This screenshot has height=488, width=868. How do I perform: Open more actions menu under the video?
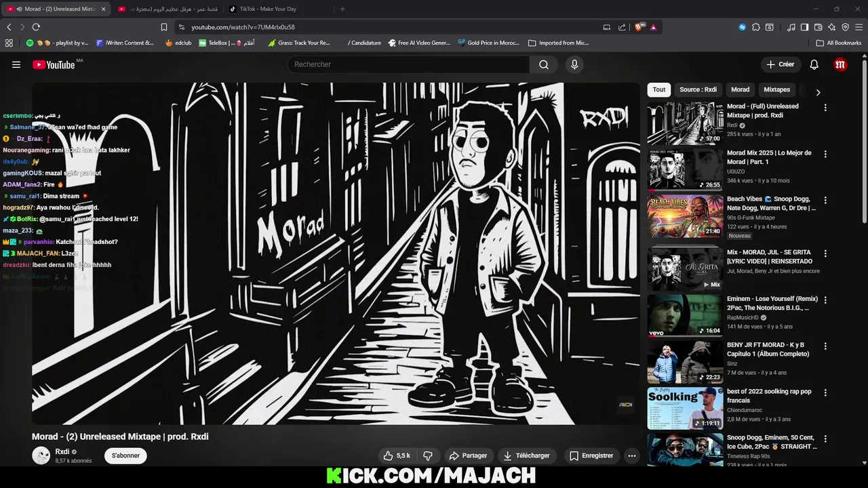coord(632,455)
